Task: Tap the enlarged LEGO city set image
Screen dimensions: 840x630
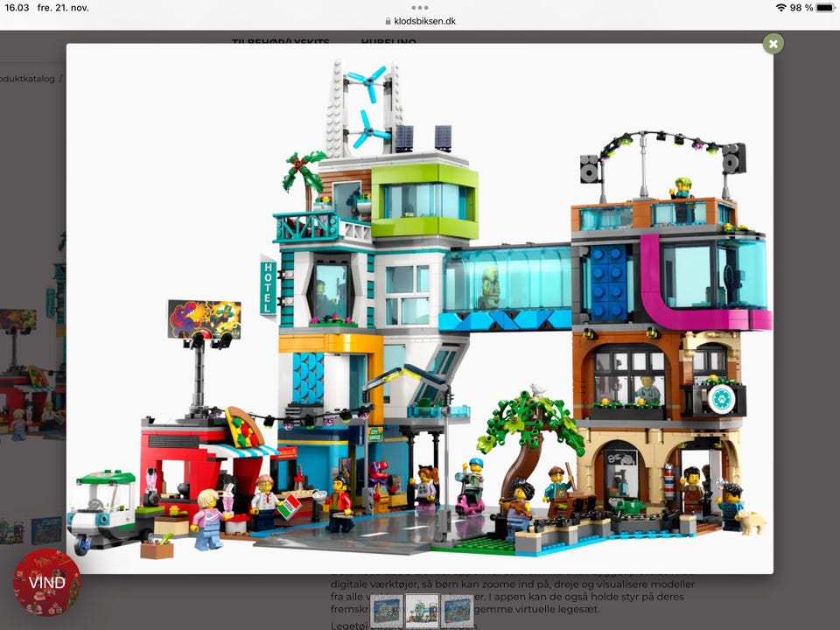Action: (x=419, y=309)
